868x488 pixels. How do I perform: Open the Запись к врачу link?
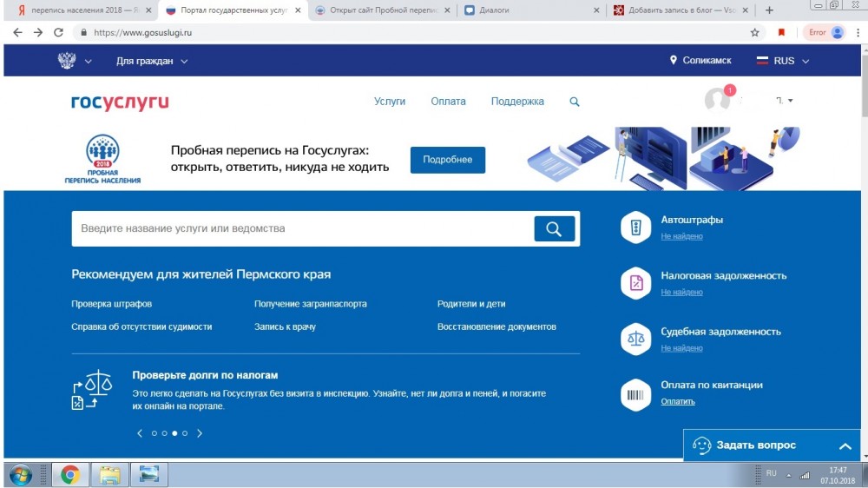coord(285,327)
